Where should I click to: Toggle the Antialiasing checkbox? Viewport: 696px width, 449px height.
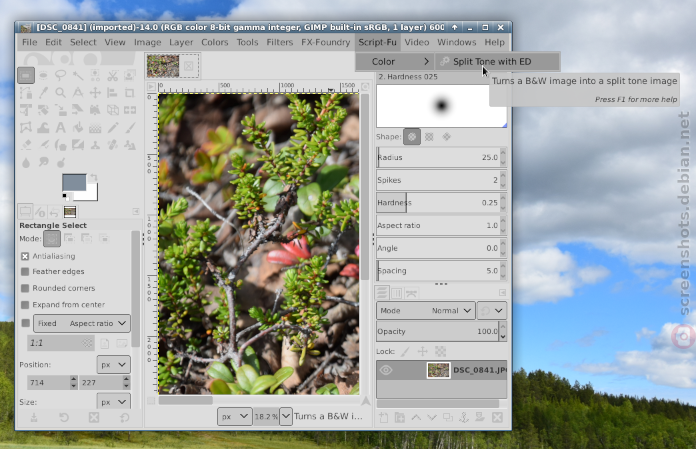25,256
